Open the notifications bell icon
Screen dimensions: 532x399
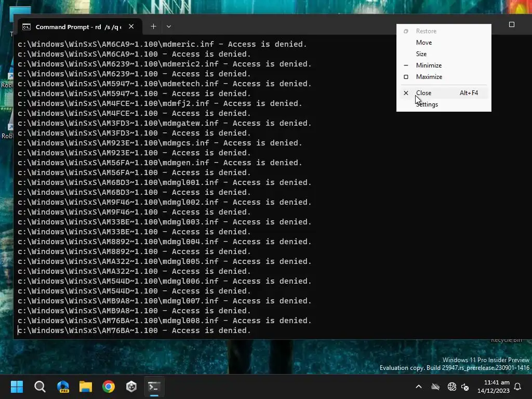518,387
